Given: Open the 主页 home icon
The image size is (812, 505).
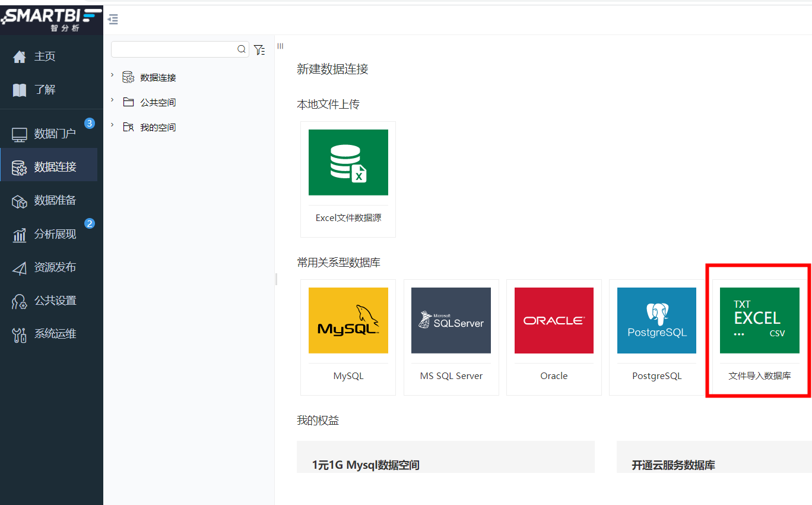Looking at the screenshot, I should (20, 56).
